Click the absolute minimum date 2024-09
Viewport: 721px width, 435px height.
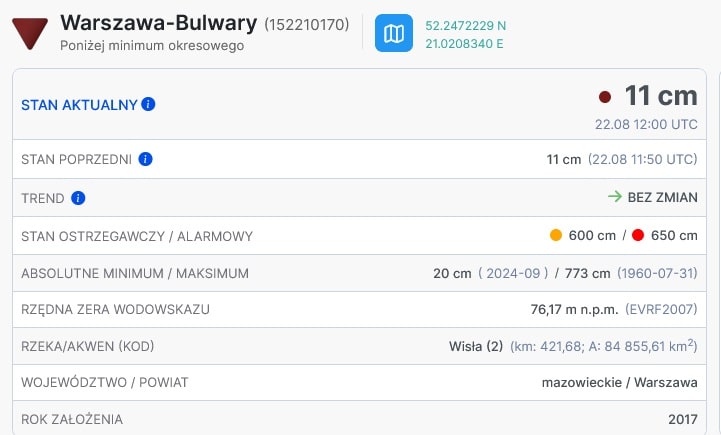coord(513,273)
